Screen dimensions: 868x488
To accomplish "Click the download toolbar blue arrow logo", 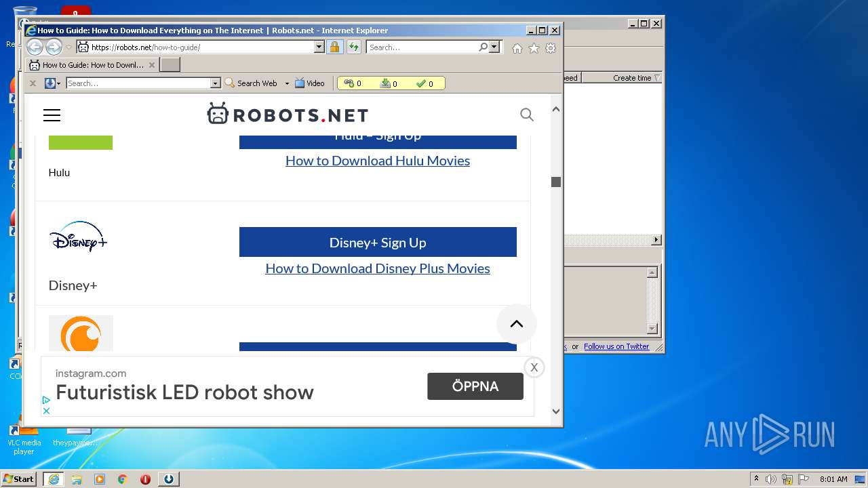I will point(50,83).
